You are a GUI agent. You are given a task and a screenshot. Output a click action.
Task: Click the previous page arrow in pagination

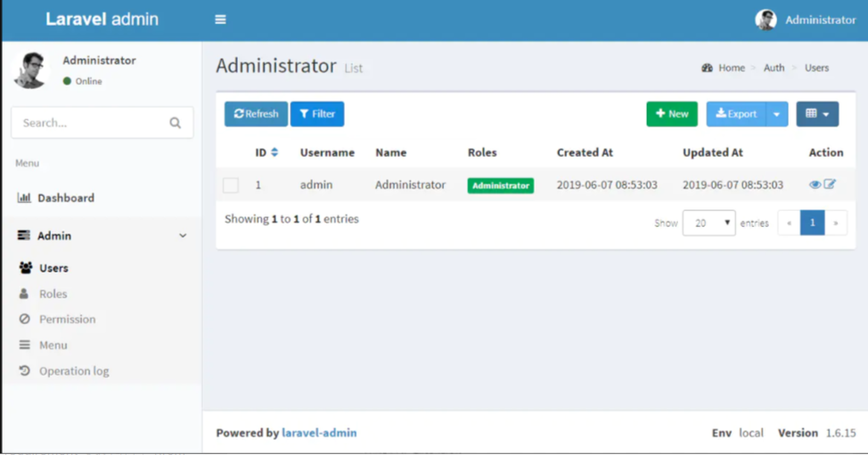tap(789, 223)
